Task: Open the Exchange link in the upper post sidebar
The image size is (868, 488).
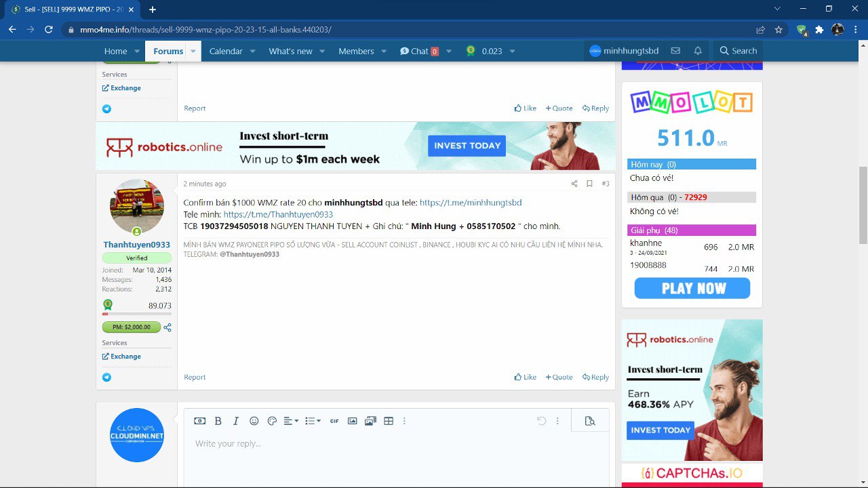Action: coord(121,88)
